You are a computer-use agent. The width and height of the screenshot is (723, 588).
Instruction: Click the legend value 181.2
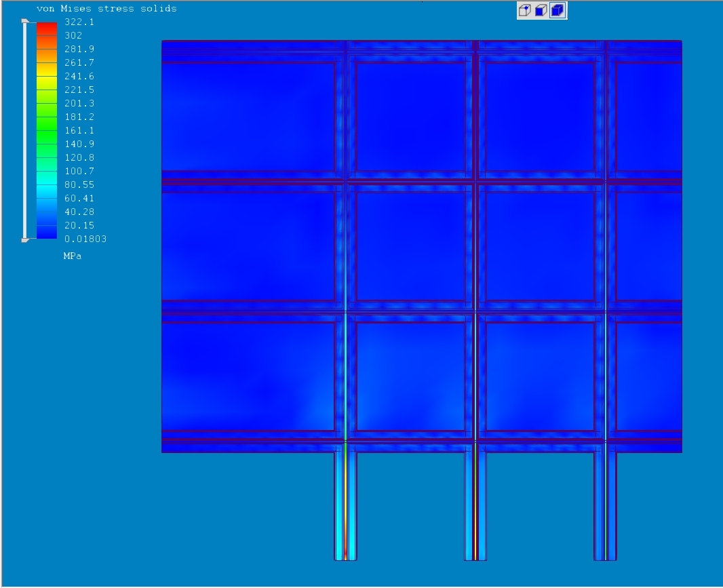[79, 117]
